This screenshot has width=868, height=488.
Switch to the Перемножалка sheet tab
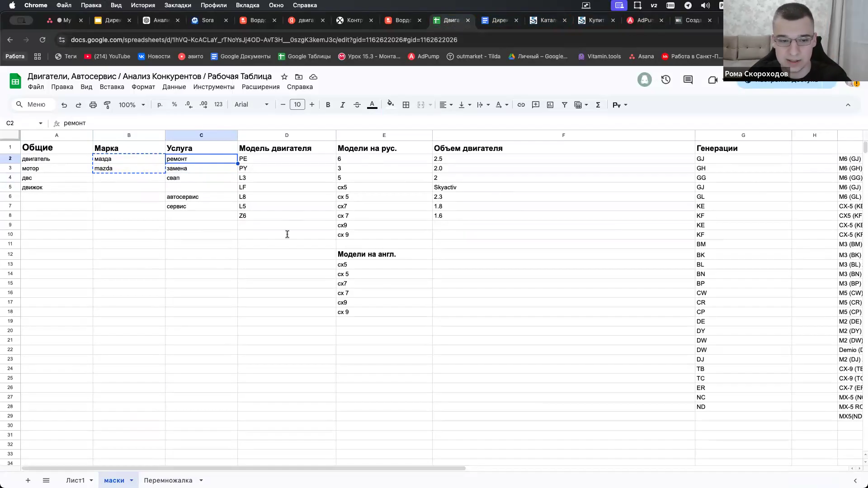point(168,480)
